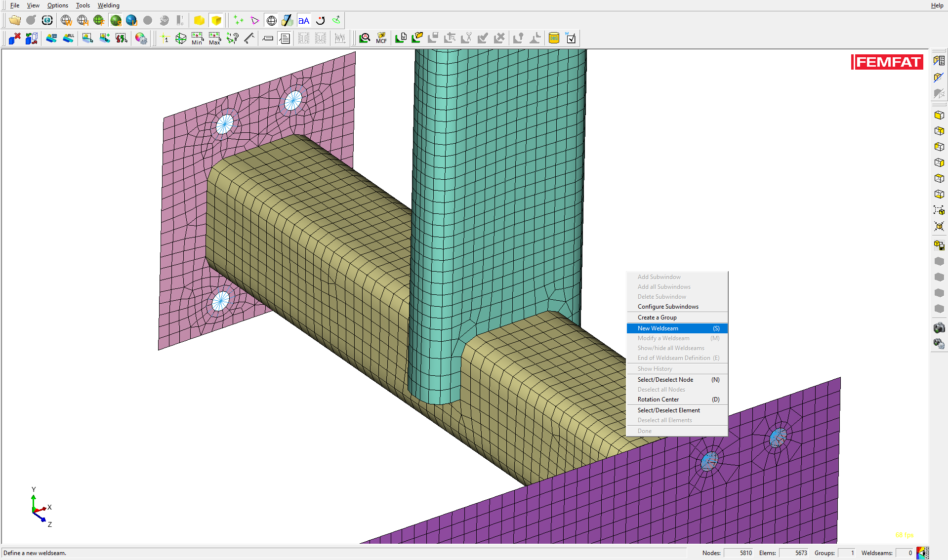Open file using the folder icon
This screenshot has width=948, height=560.
[14, 20]
